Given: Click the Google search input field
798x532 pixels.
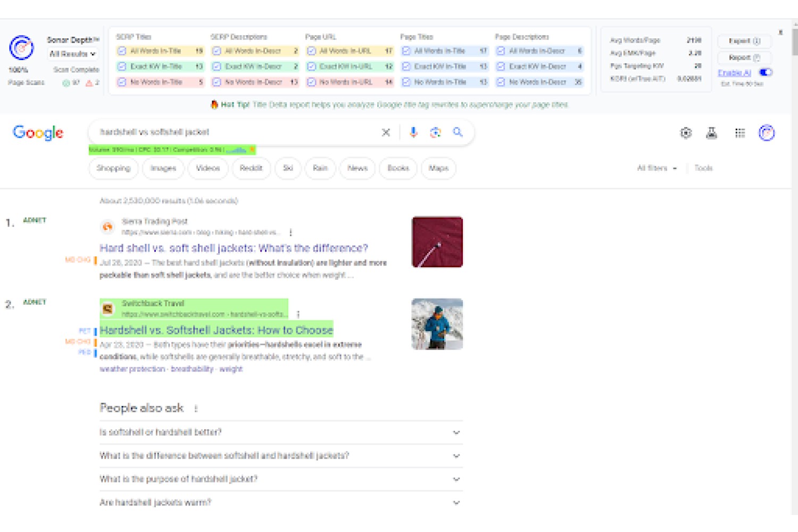Looking at the screenshot, I should pyautogui.click(x=237, y=132).
